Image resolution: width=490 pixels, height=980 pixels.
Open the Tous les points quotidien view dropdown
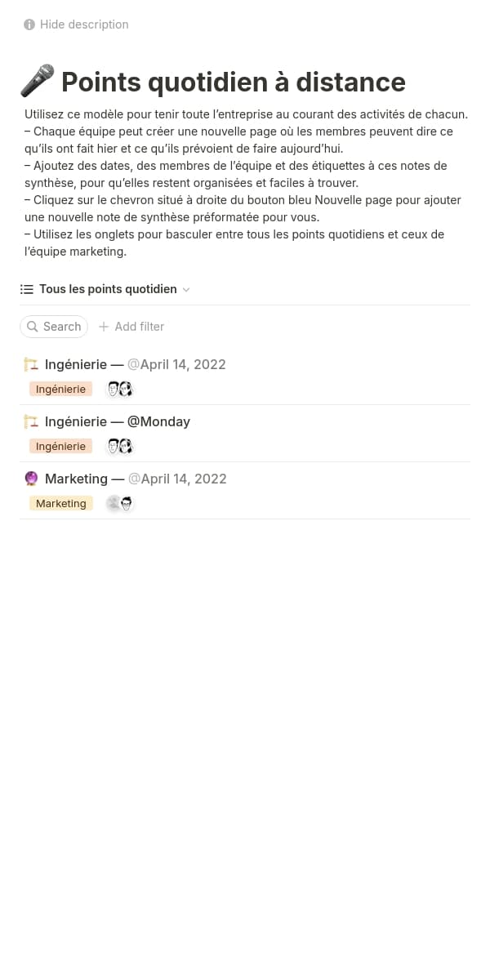108,288
